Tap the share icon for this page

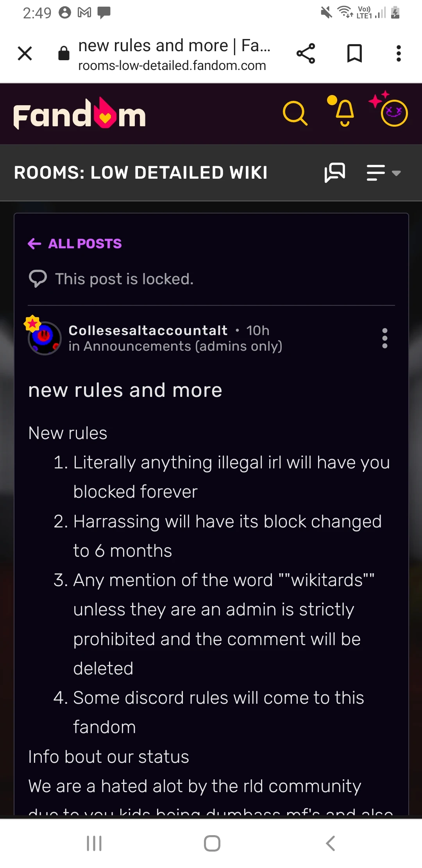click(x=306, y=54)
